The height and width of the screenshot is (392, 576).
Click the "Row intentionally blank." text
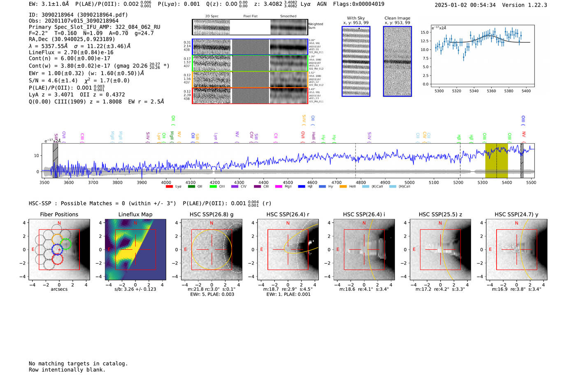click(67, 370)
